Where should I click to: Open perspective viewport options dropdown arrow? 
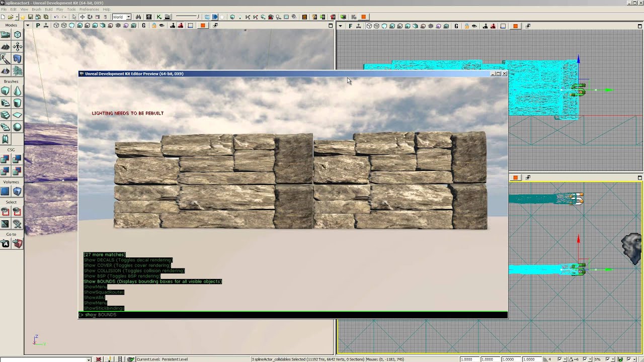28,26
